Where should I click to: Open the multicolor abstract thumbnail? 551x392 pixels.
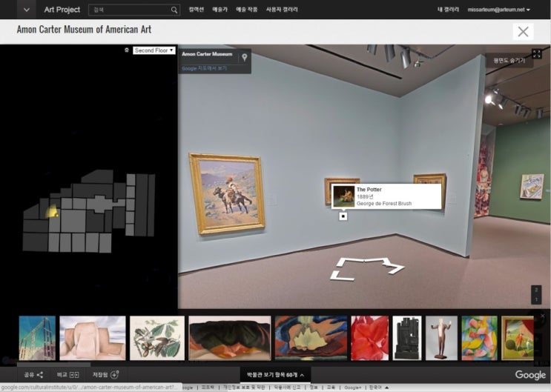click(x=479, y=338)
